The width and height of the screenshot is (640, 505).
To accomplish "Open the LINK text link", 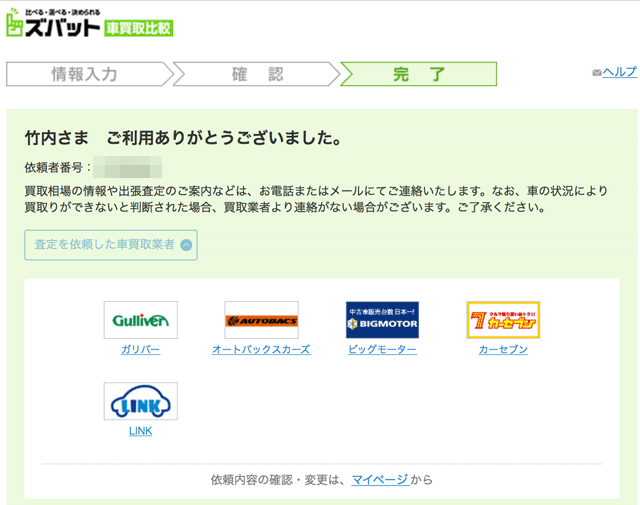I will pos(140,431).
